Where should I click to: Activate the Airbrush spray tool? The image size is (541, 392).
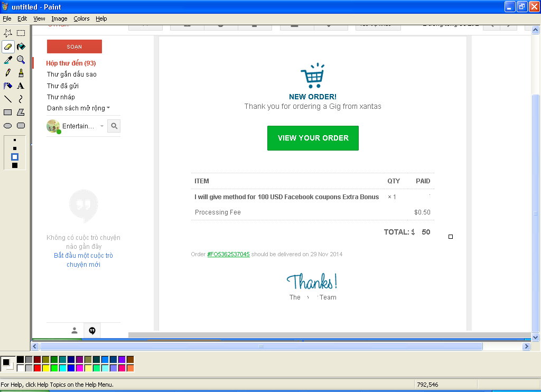point(7,86)
